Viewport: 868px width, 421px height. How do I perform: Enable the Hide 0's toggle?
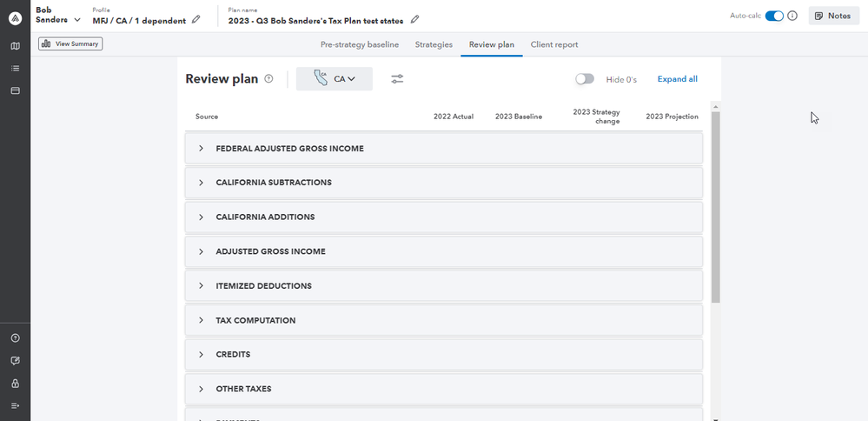click(585, 79)
